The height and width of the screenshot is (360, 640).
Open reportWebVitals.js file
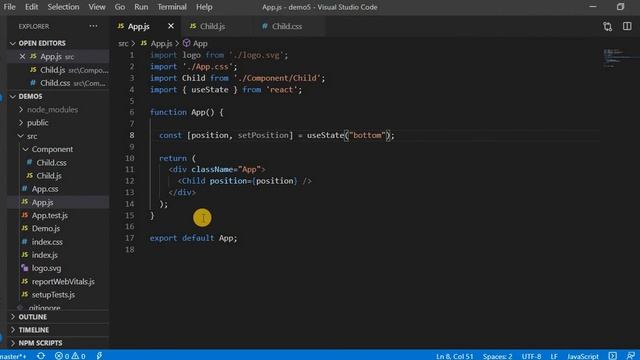point(63,282)
